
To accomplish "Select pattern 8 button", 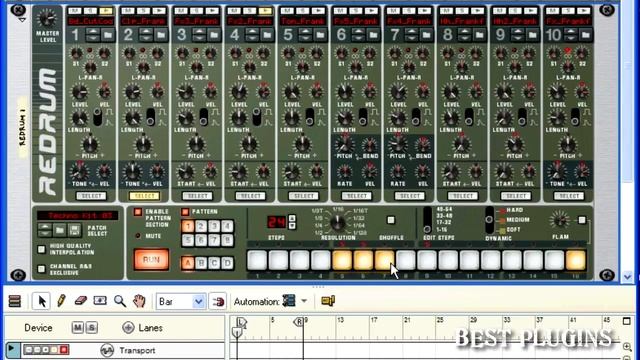I will 227,240.
